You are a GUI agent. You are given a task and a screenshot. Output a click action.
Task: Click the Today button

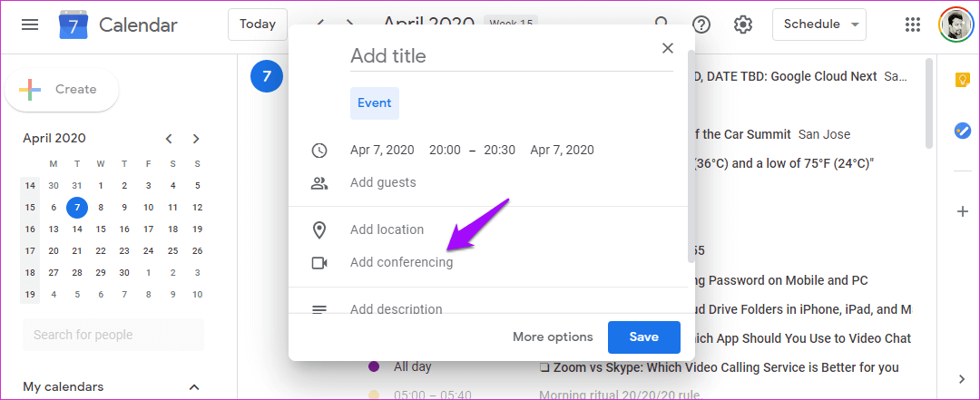(x=258, y=24)
